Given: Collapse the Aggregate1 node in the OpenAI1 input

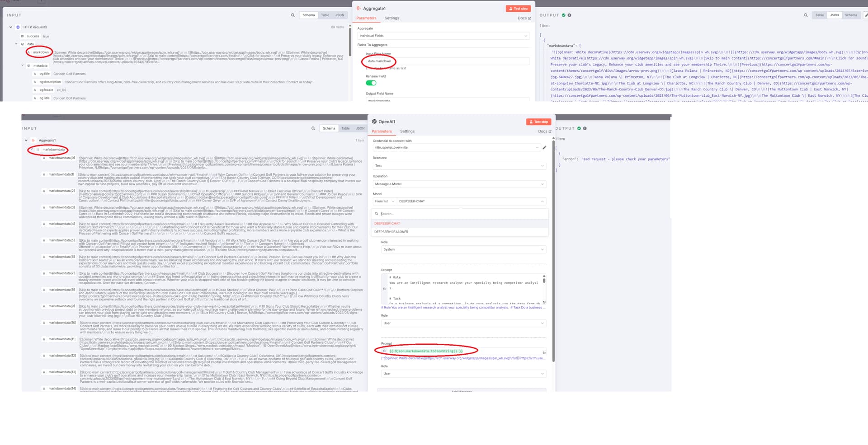Looking at the screenshot, I should 26,141.
